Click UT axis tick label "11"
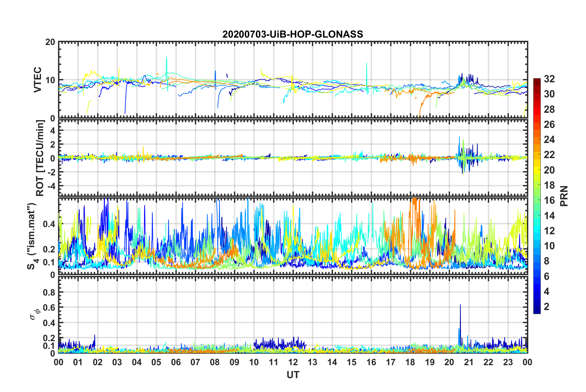 coord(274,362)
